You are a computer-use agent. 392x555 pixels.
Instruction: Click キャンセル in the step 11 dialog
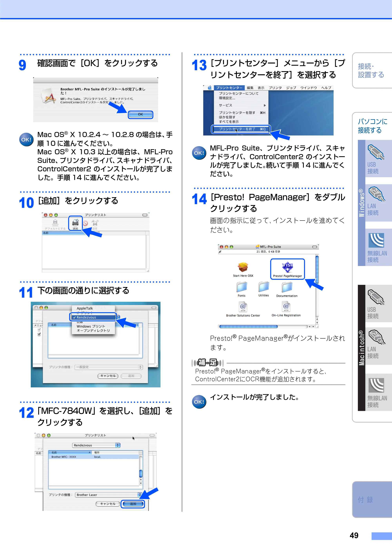tap(108, 376)
